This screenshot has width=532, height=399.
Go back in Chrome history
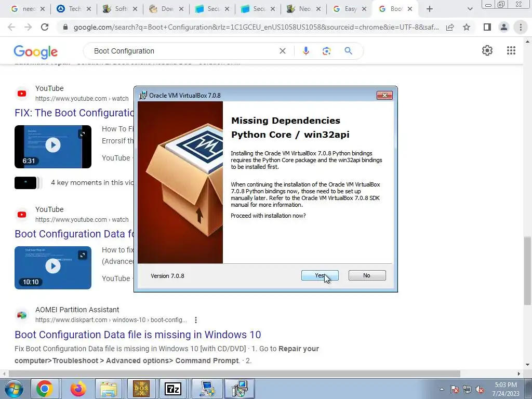pyautogui.click(x=11, y=27)
